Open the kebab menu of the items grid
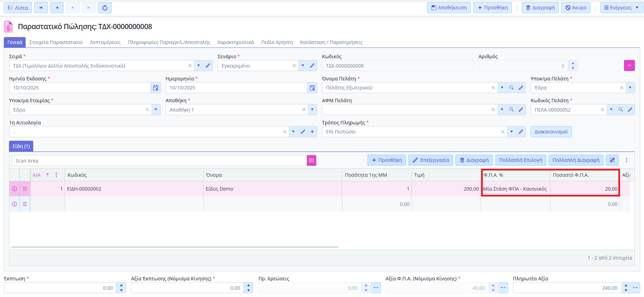 (627, 160)
